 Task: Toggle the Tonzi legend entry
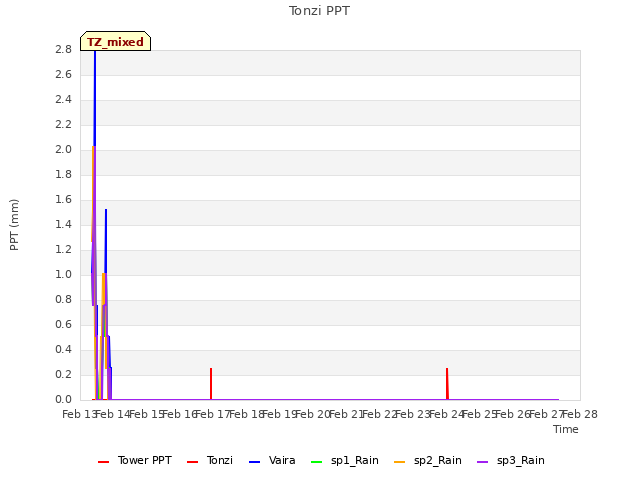(x=210, y=460)
